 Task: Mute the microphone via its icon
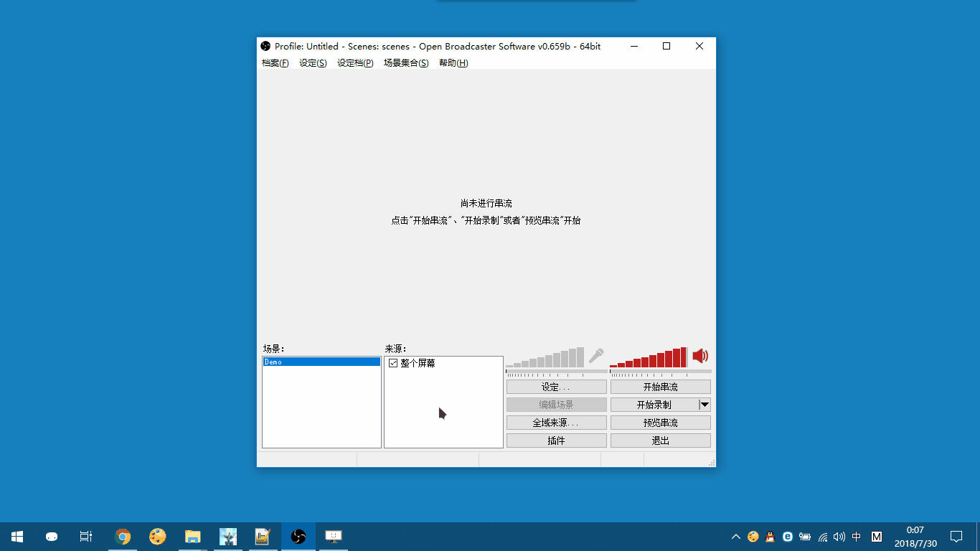coord(596,356)
